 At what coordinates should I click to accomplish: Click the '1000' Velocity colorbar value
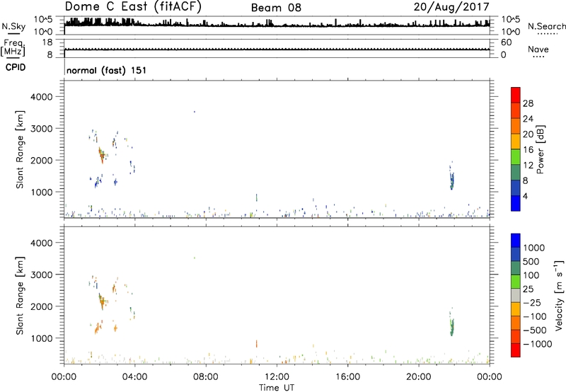pyautogui.click(x=533, y=248)
